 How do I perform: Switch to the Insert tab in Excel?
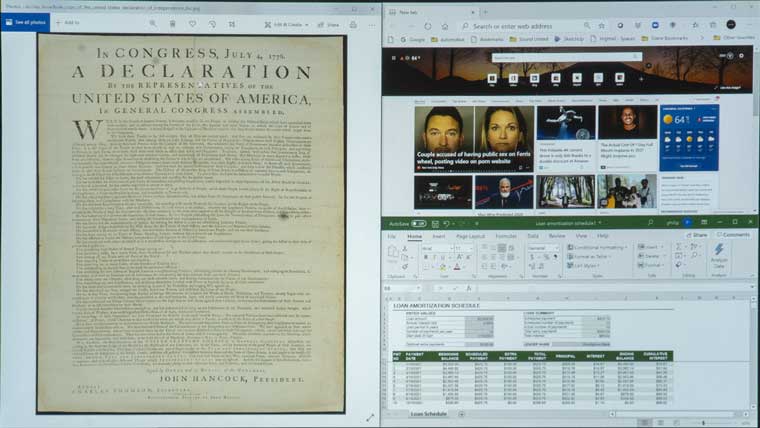click(439, 237)
